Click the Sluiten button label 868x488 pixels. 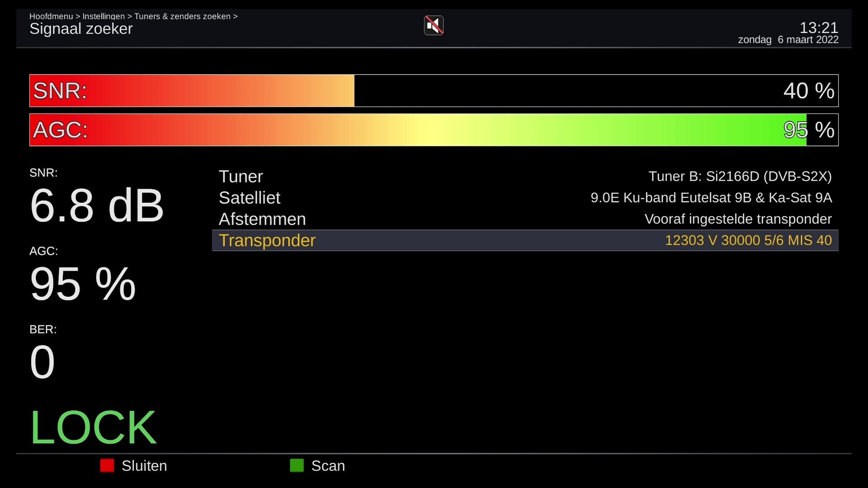tap(144, 466)
